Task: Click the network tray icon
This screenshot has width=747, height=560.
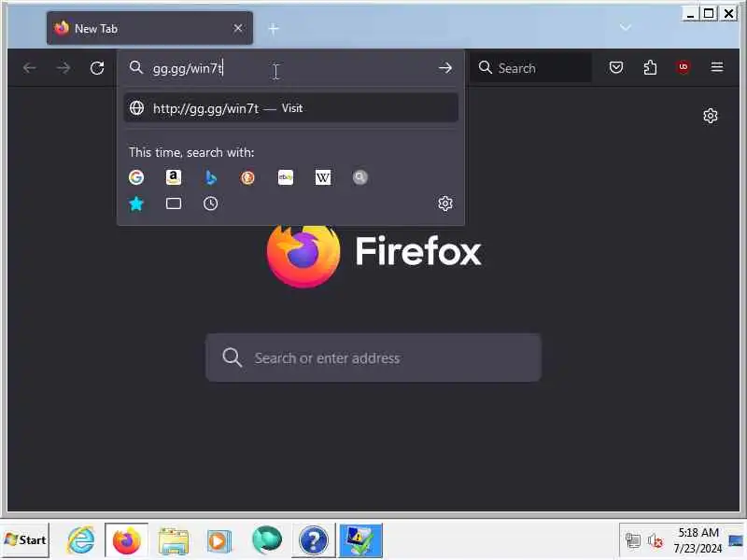Action: [633, 540]
